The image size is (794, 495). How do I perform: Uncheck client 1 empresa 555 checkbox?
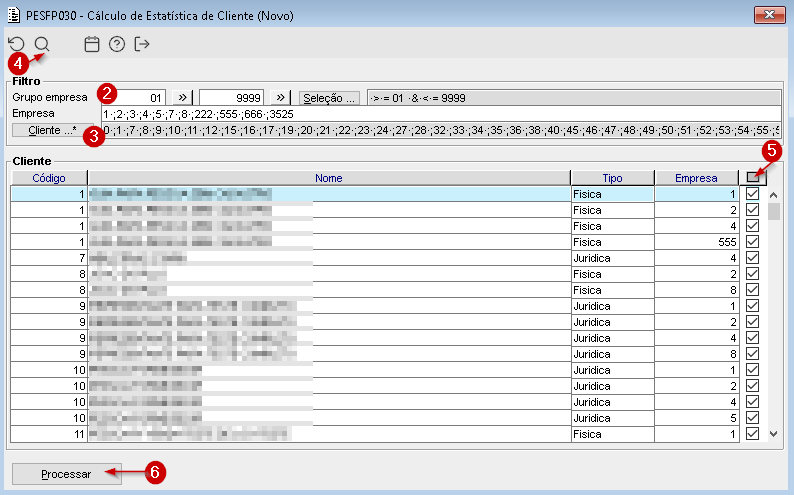(x=752, y=242)
